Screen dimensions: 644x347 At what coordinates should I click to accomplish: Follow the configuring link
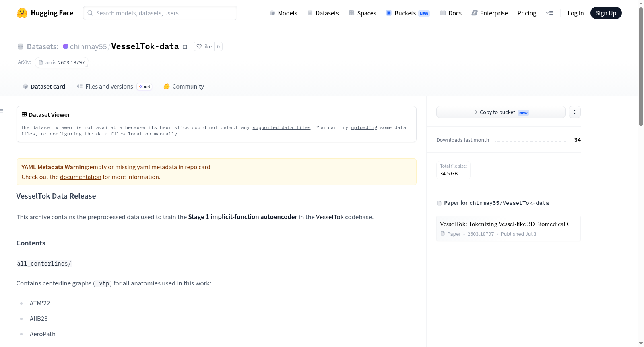click(66, 134)
